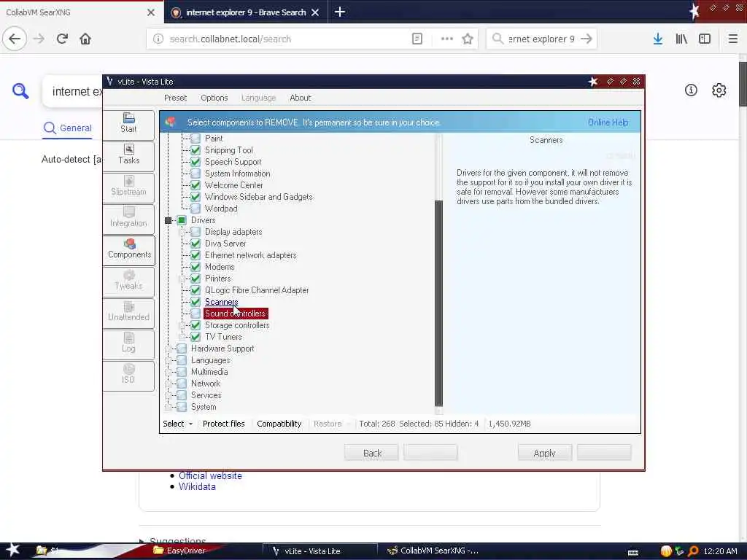Click the Compatibility button
The height and width of the screenshot is (560, 747).
pyautogui.click(x=279, y=424)
